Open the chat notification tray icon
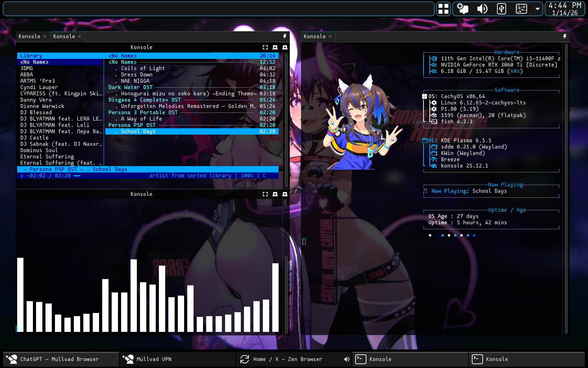 click(x=463, y=9)
